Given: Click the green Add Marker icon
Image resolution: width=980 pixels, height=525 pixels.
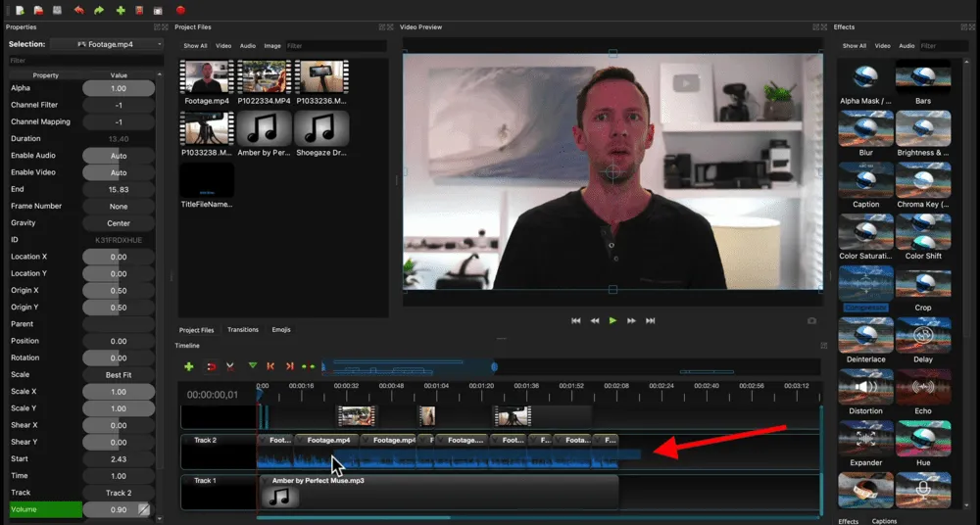Looking at the screenshot, I should tap(253, 366).
